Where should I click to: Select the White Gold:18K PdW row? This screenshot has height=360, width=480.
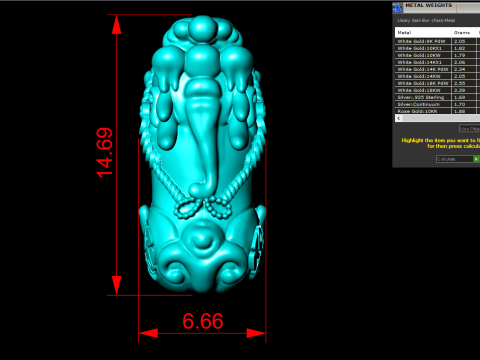click(437, 83)
